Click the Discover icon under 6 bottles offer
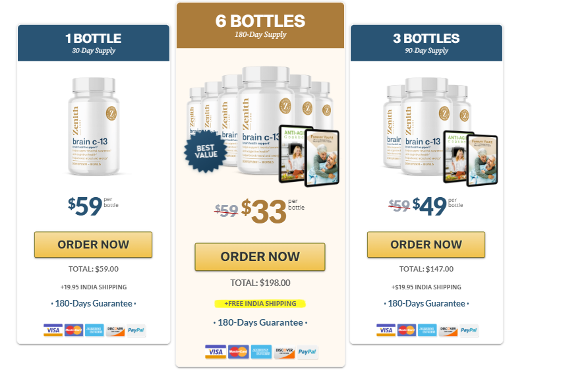588x379 pixels. pyautogui.click(x=284, y=351)
